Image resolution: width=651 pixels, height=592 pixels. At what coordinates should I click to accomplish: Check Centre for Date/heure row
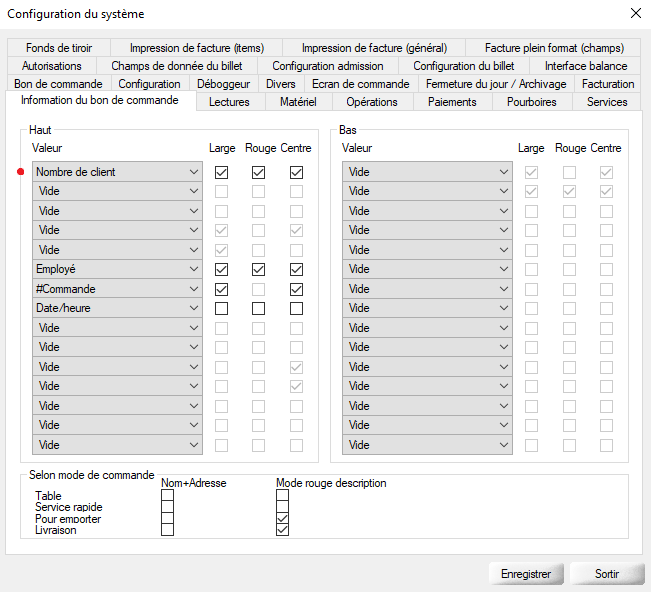tap(296, 308)
